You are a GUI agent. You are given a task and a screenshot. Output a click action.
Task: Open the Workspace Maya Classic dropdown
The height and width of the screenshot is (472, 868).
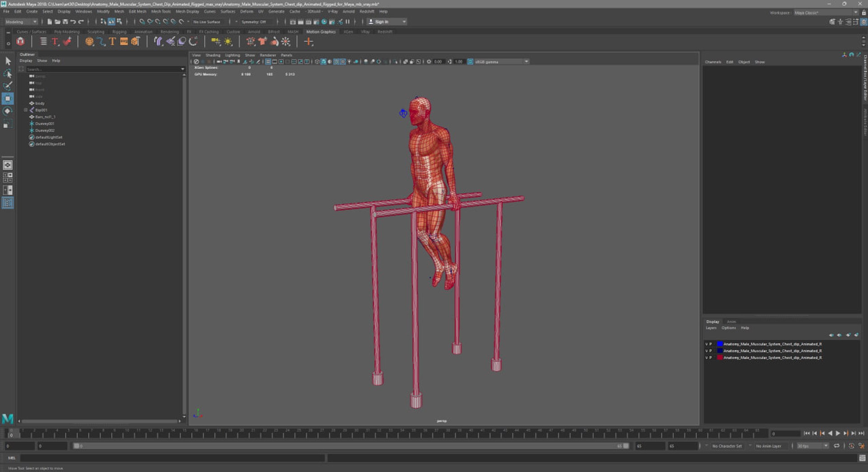click(826, 13)
